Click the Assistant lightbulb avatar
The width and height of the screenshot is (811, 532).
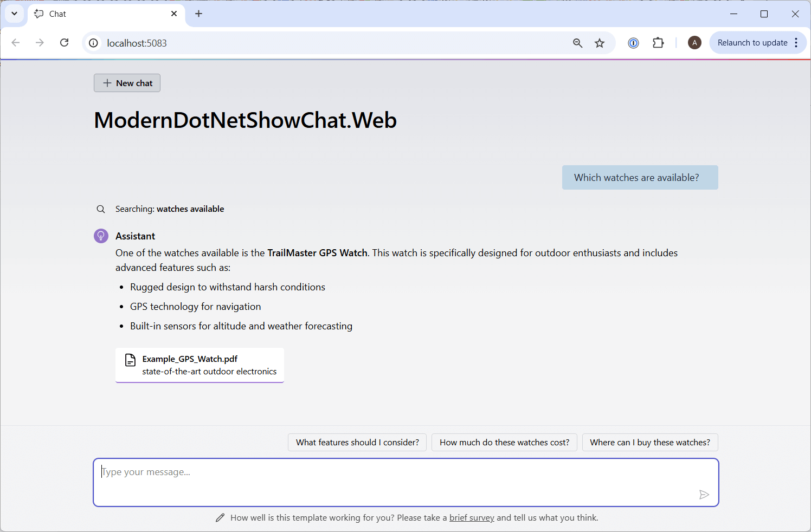(101, 236)
